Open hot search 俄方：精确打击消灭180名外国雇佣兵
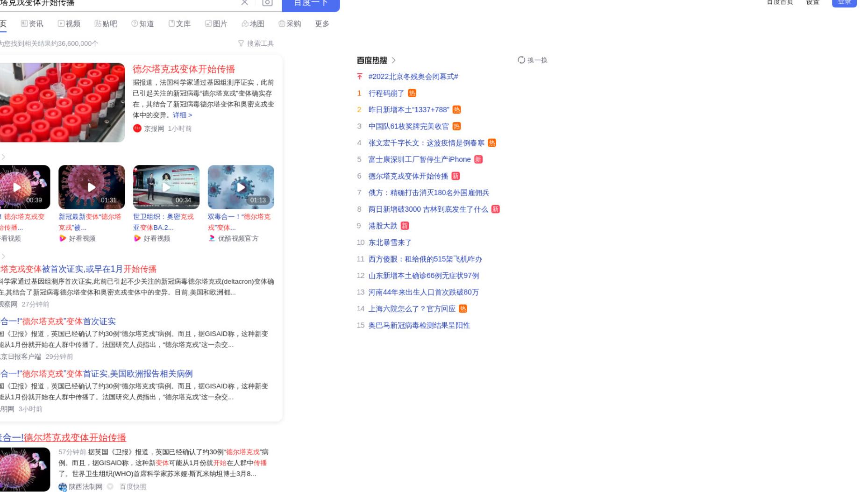Viewport: 868px width, 492px height. 429,193
